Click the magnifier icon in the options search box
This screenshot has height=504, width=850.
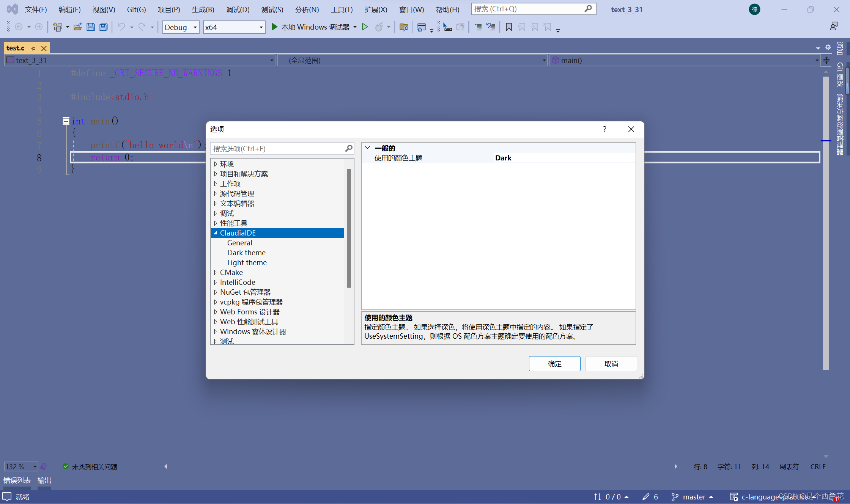coord(348,149)
